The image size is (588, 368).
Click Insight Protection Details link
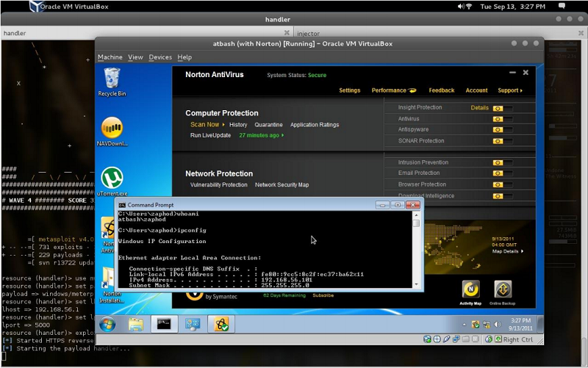[x=480, y=107]
